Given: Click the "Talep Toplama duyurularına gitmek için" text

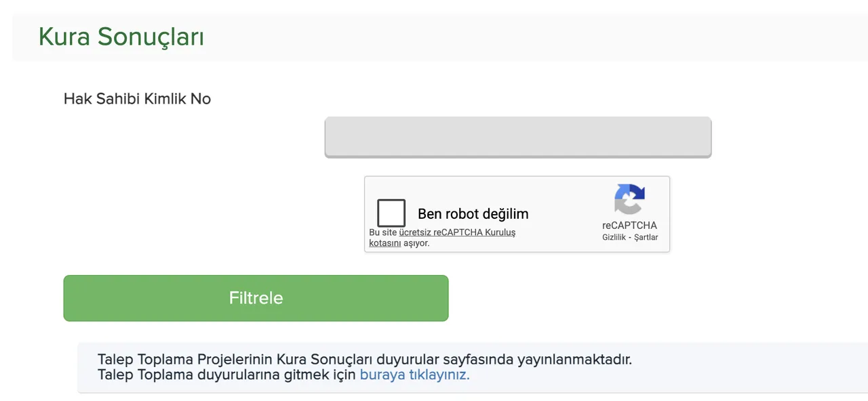Looking at the screenshot, I should tap(226, 375).
